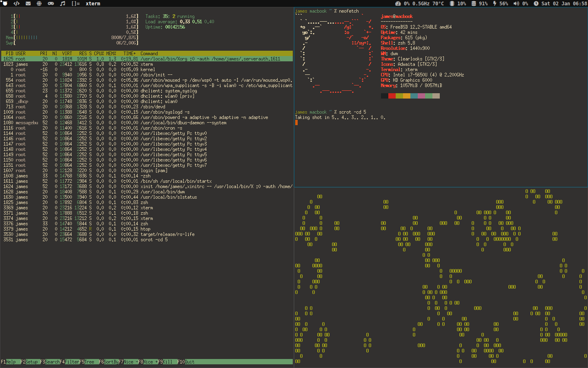Click the Swp usage meter bar

[x=72, y=43]
